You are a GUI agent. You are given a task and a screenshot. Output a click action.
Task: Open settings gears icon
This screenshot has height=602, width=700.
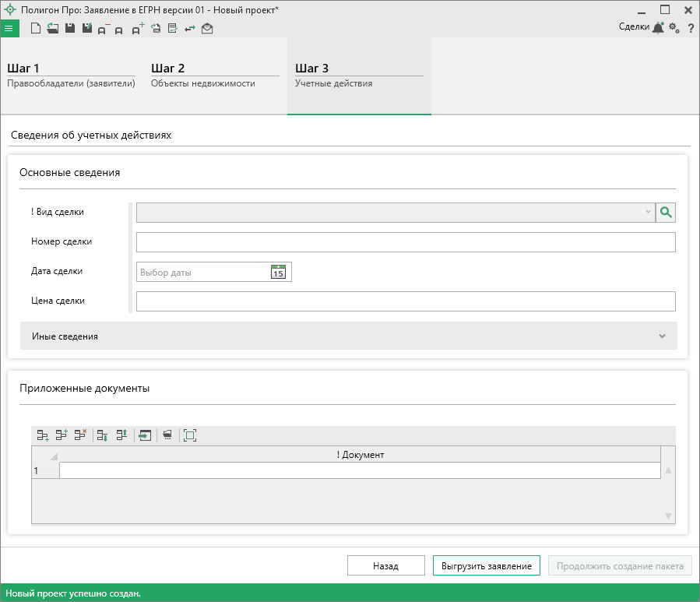(674, 28)
